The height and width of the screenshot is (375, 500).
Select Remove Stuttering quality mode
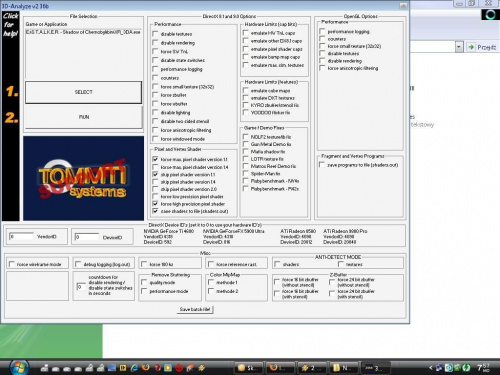(x=144, y=282)
